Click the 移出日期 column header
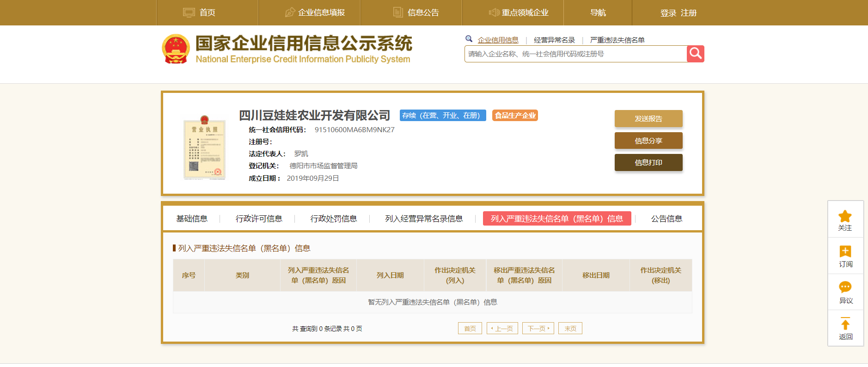 (596, 275)
